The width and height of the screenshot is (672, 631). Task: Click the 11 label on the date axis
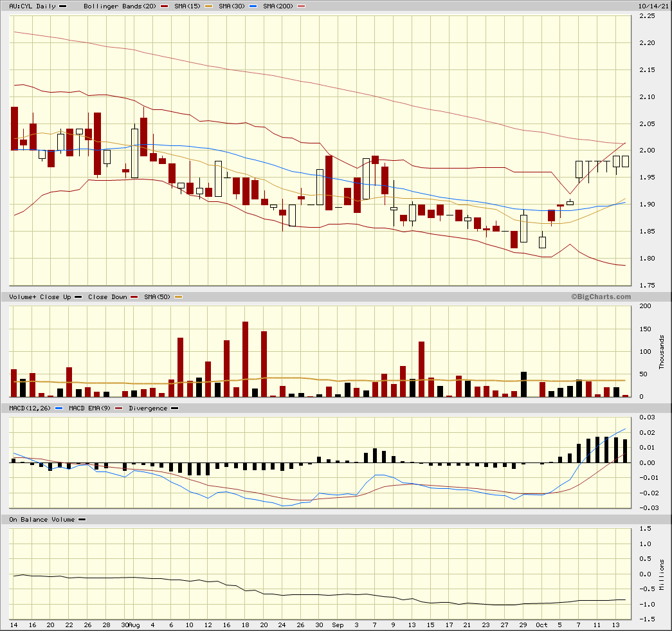597,625
